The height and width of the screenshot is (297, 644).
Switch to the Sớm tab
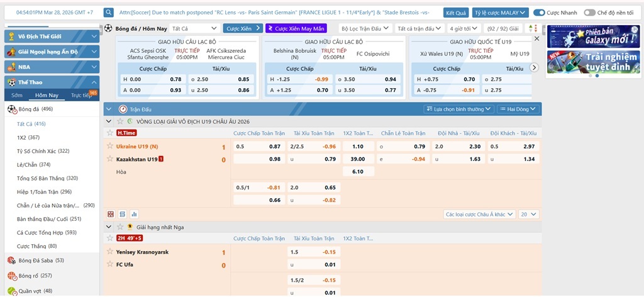click(x=16, y=95)
